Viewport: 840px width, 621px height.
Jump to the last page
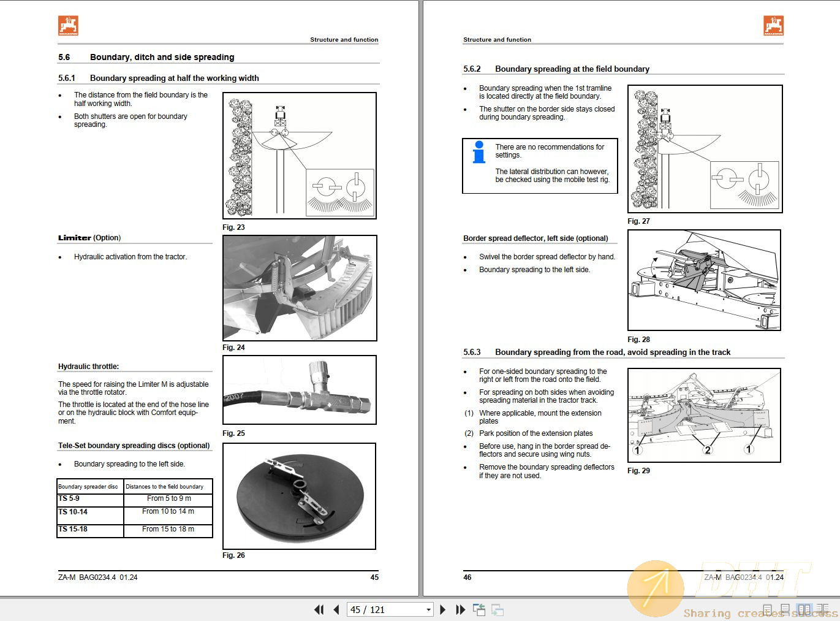(x=461, y=609)
